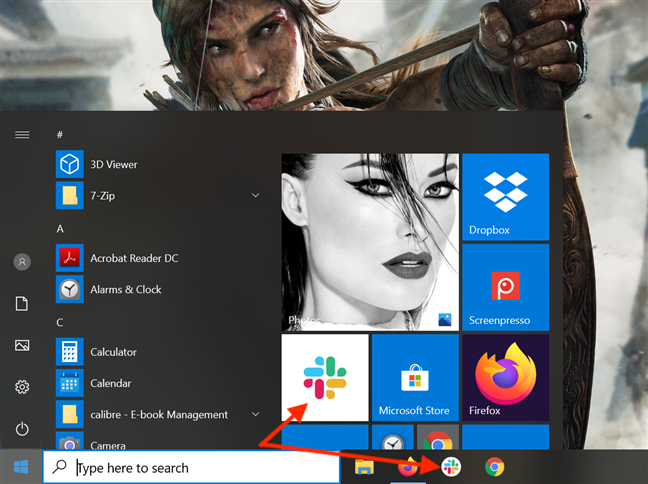Click the A section letter header

pos(60,229)
